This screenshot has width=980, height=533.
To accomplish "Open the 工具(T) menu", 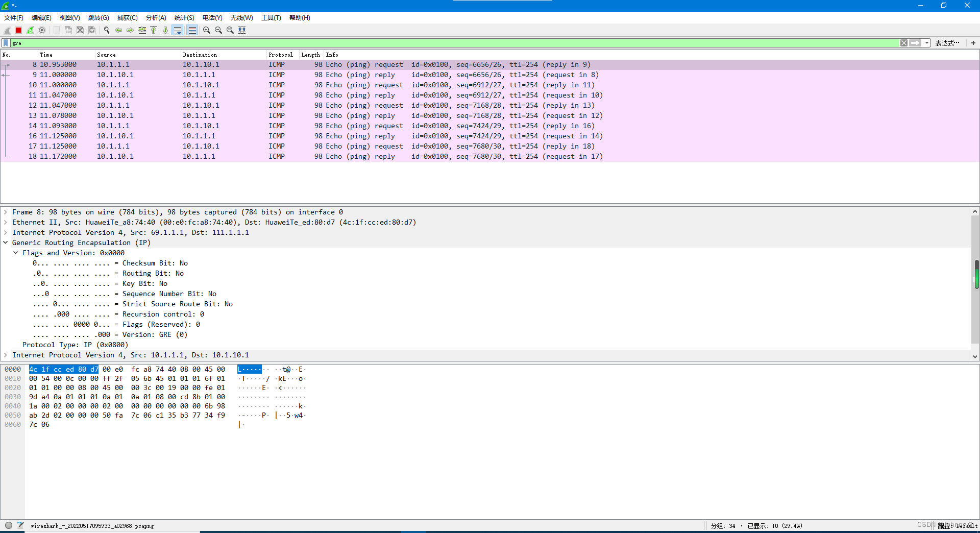I will pyautogui.click(x=271, y=17).
